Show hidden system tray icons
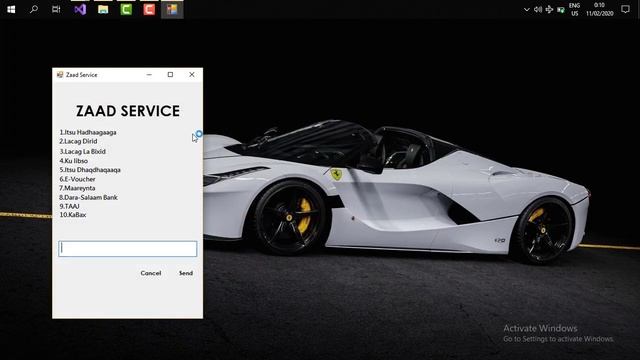The width and height of the screenshot is (640, 360). 527,9
